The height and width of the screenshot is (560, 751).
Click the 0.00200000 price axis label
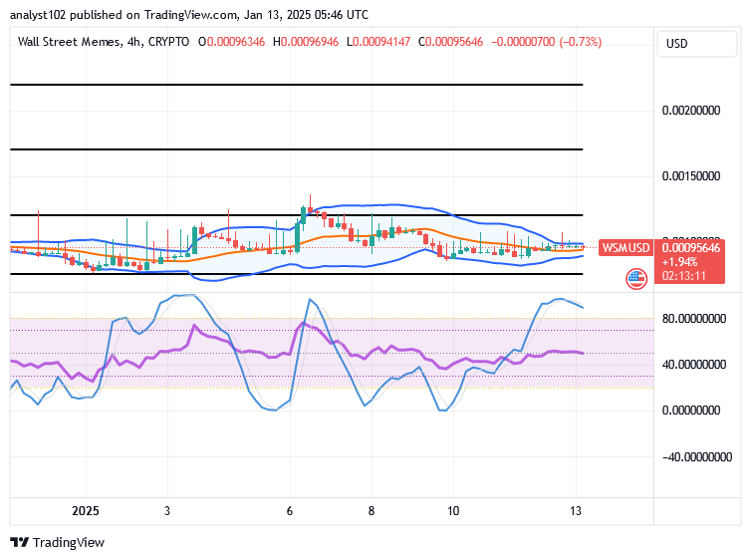tap(691, 111)
